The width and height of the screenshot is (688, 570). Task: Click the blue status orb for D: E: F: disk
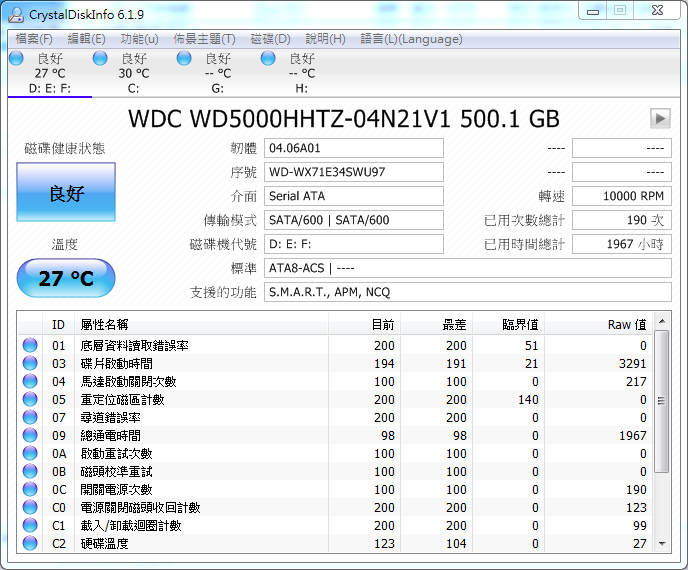point(16,58)
